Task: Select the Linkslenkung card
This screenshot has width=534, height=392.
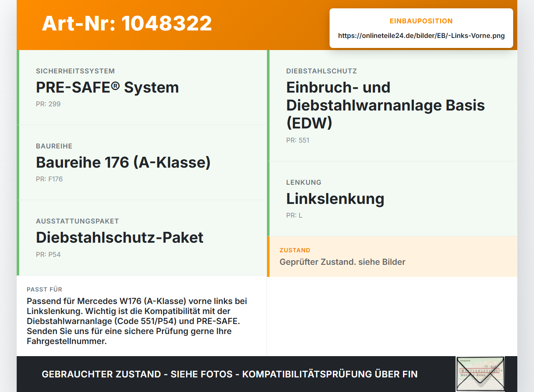Action: 392,199
